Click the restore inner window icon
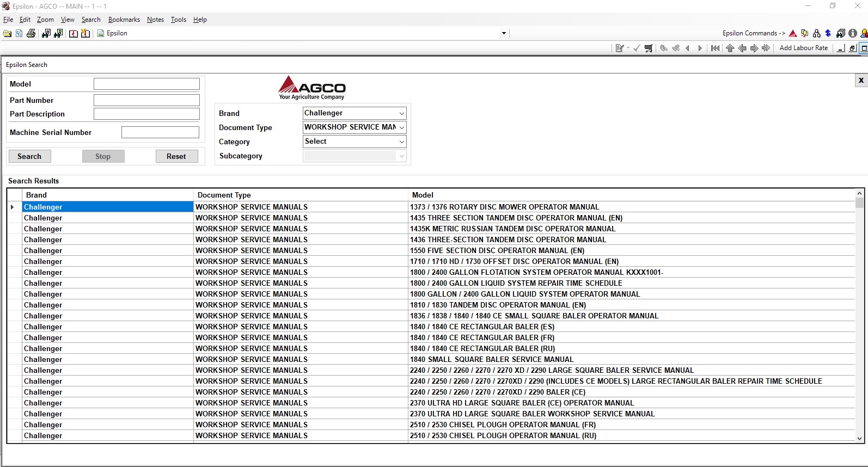The image size is (868, 467). 852,48
